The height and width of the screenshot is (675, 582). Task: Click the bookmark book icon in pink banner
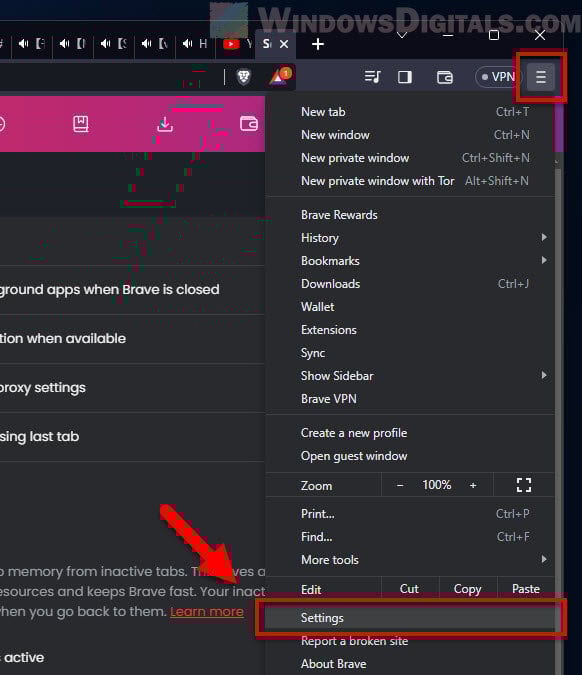coord(80,124)
